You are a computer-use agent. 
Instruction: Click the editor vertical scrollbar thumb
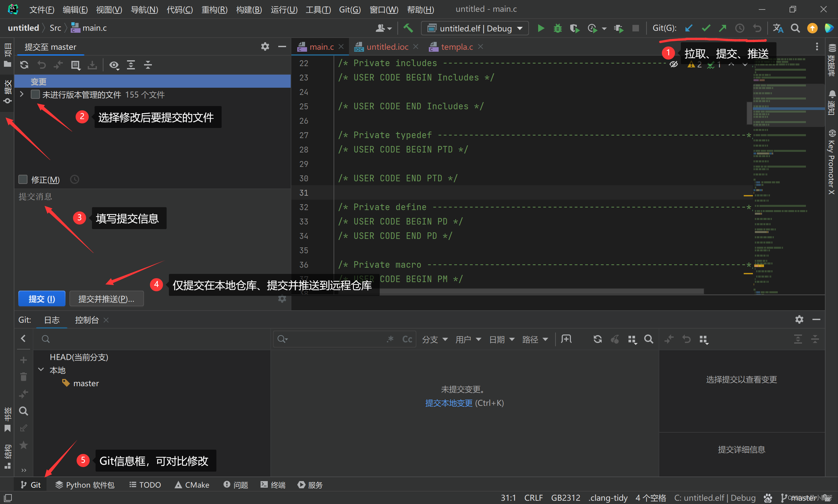749,113
